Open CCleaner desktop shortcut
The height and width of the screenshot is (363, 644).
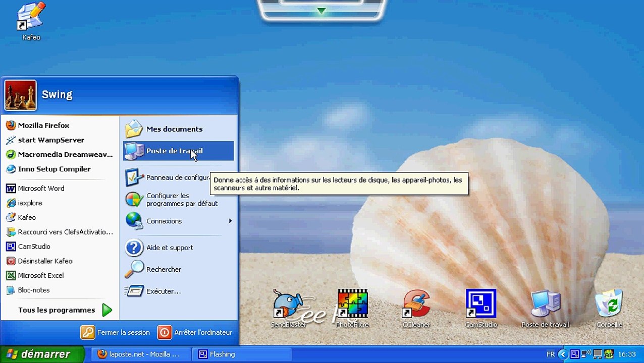416,309
